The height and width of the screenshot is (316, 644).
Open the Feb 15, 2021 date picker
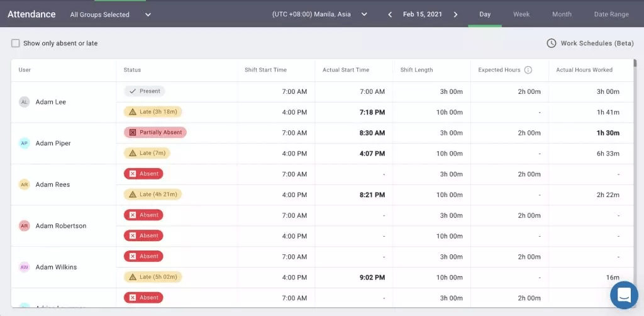click(422, 14)
